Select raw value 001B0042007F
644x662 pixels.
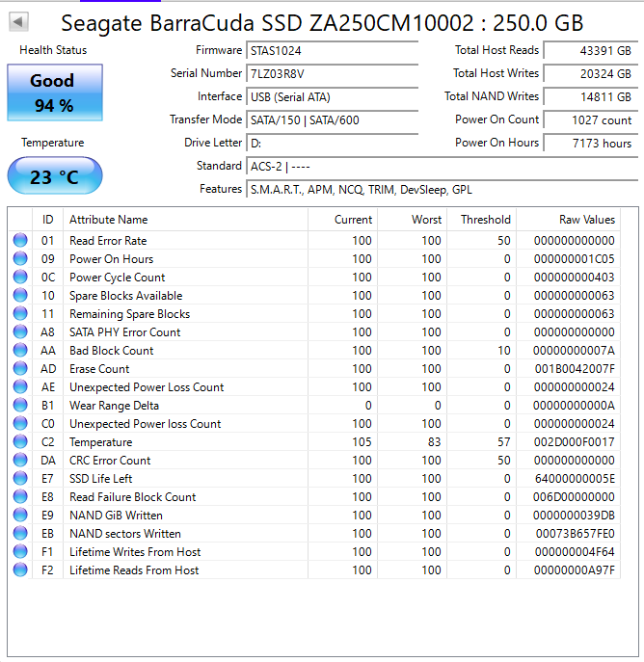click(575, 369)
